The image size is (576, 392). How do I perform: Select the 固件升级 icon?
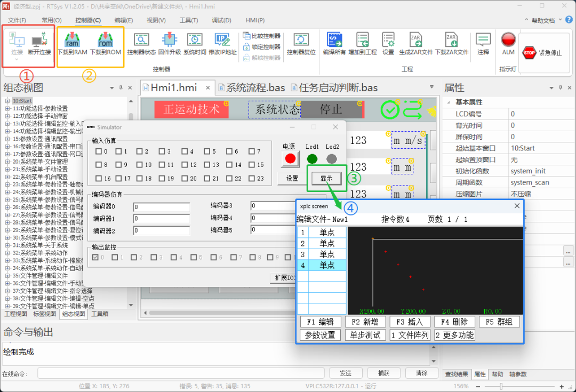(169, 45)
